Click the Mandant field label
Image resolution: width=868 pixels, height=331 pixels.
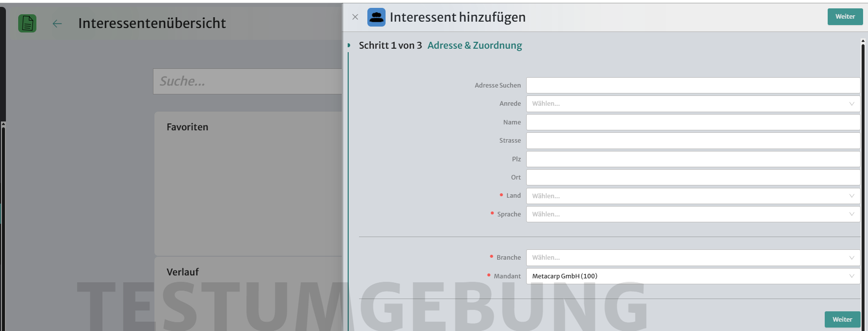507,276
